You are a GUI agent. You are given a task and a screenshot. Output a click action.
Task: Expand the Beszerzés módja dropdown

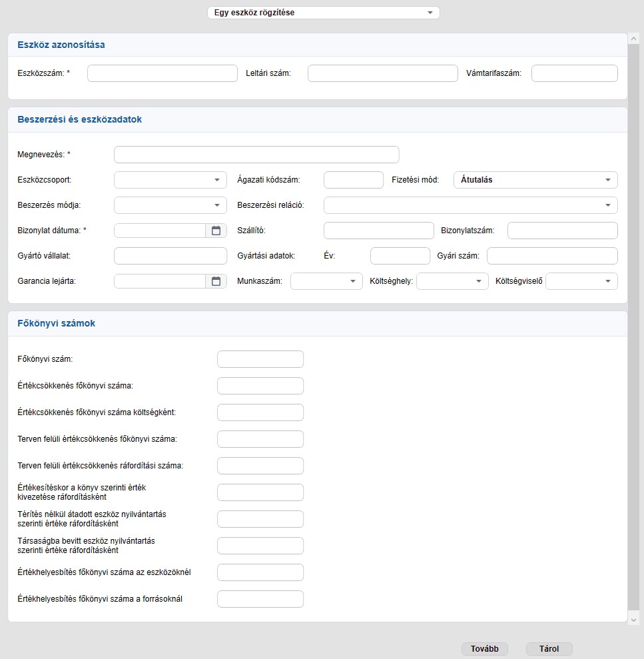pyautogui.click(x=170, y=205)
